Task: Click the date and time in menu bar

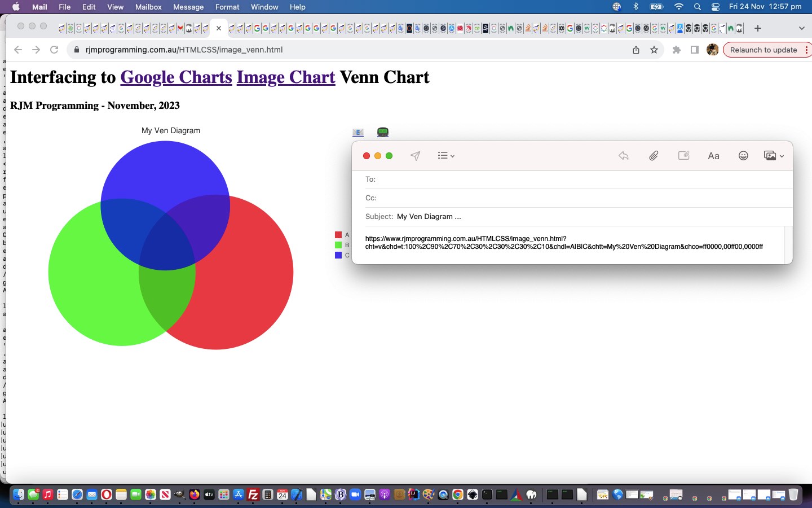Action: point(765,7)
